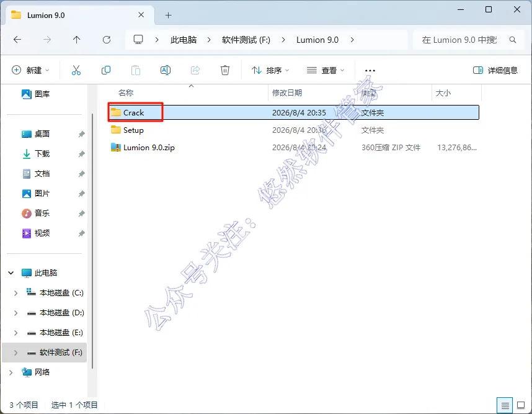The width and height of the screenshot is (532, 414).
Task: Click chevron after 软件测试 (F:) breadcrumb
Action: [x=283, y=40]
